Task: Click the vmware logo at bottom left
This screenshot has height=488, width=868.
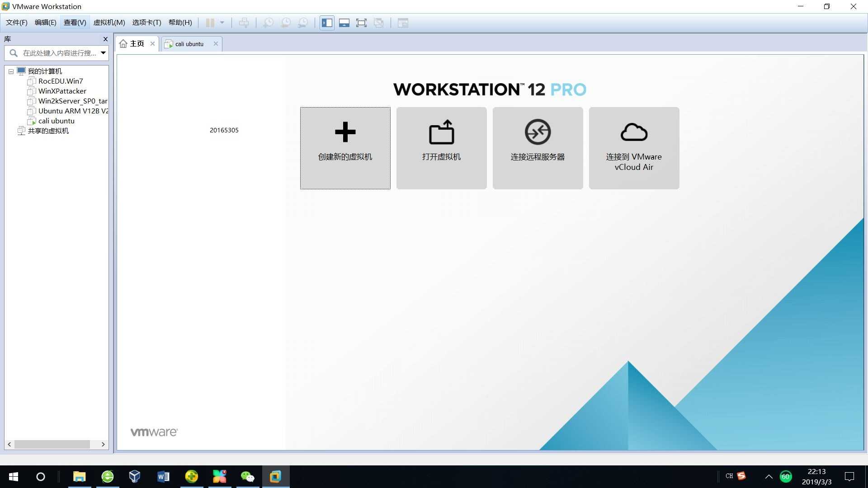Action: [154, 432]
